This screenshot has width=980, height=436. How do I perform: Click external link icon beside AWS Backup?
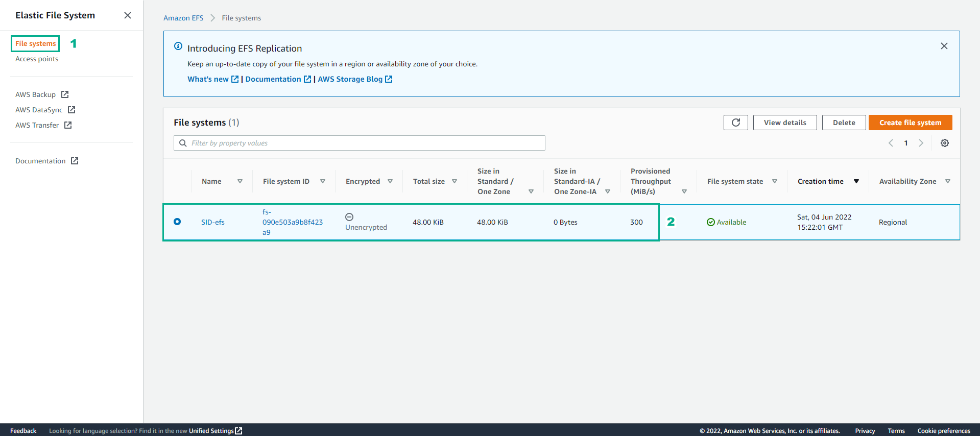[65, 94]
